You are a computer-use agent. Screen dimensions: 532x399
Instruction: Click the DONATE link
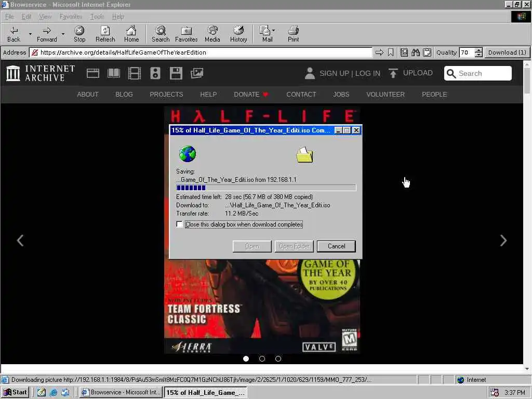pyautogui.click(x=251, y=95)
